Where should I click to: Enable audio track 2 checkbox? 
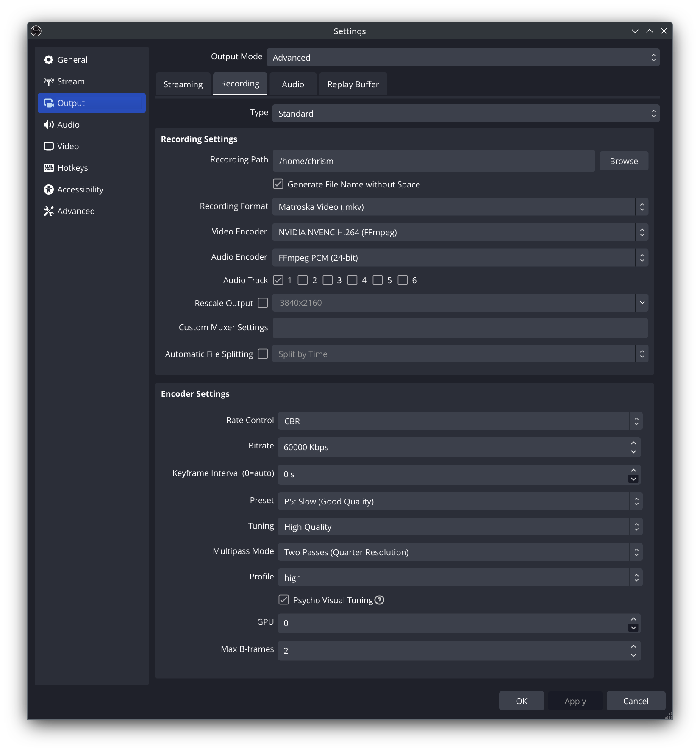pos(303,280)
